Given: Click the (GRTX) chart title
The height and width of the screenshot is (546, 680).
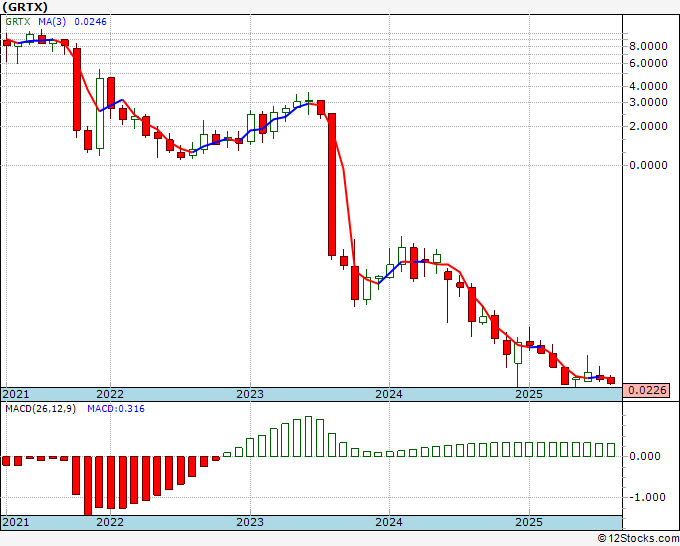Looking at the screenshot, I should (x=24, y=7).
